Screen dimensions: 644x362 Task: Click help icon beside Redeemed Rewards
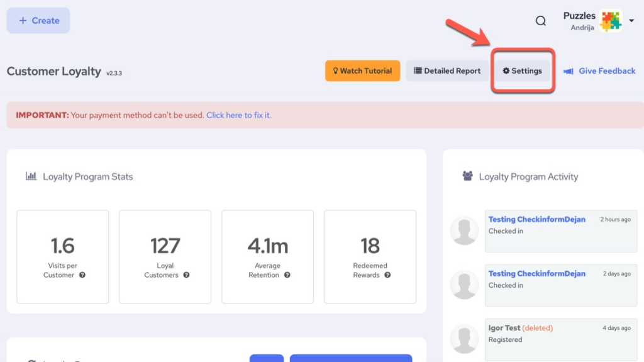387,275
